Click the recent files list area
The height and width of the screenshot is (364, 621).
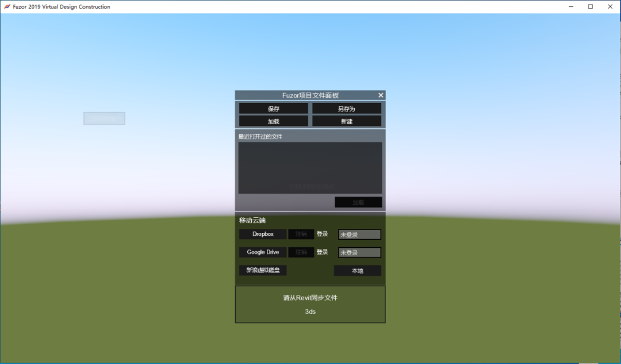[310, 168]
